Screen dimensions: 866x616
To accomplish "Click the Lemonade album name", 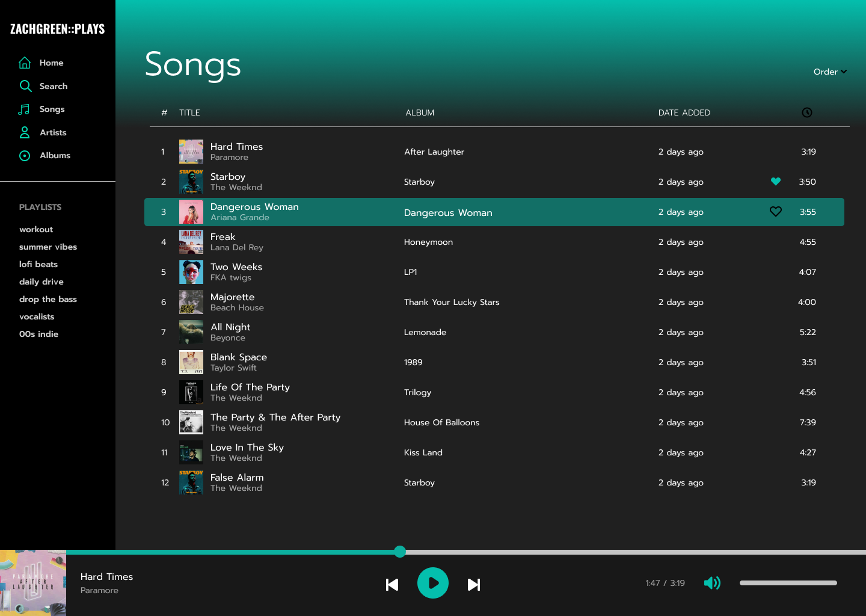I will pos(425,332).
